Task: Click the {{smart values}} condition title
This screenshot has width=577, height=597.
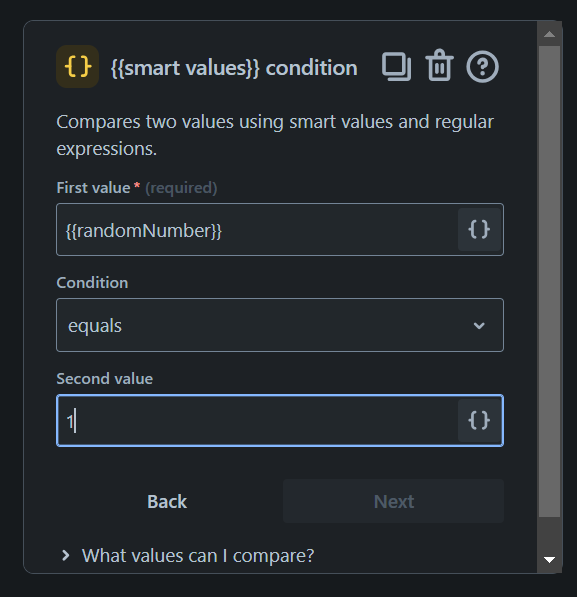Action: (234, 68)
